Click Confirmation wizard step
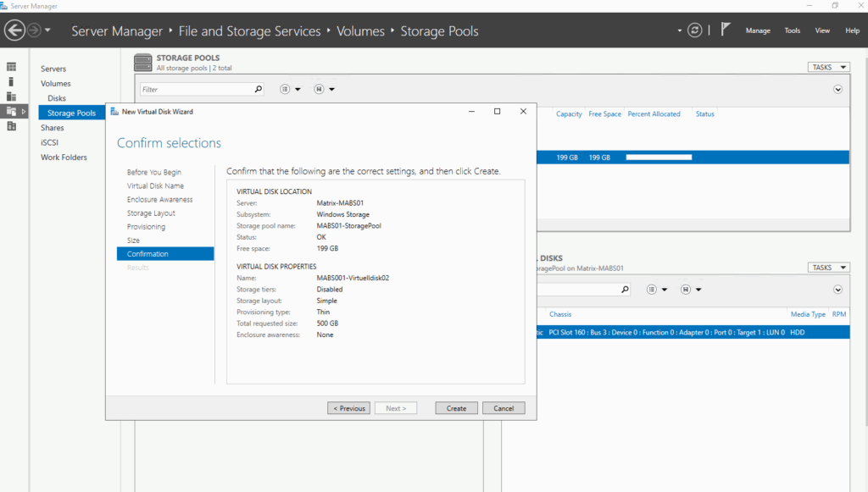 165,254
